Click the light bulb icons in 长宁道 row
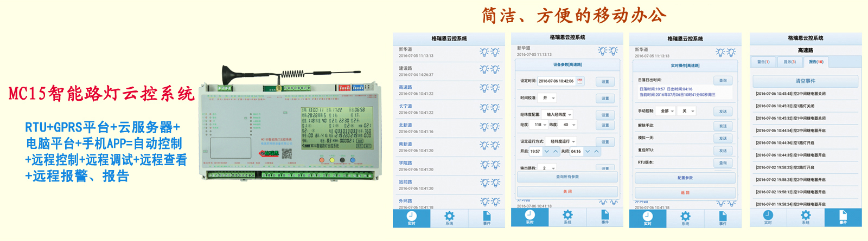Screen dimensions: 868x241 click(489, 108)
